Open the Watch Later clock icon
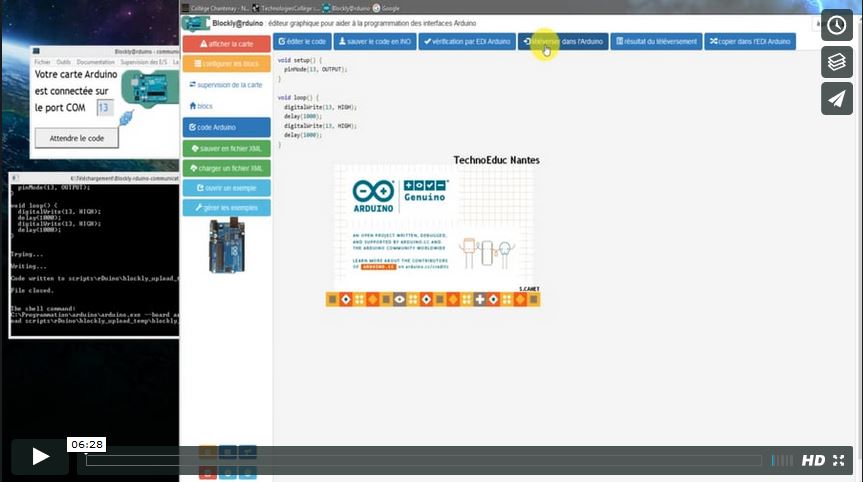The image size is (863, 482). pyautogui.click(x=837, y=25)
